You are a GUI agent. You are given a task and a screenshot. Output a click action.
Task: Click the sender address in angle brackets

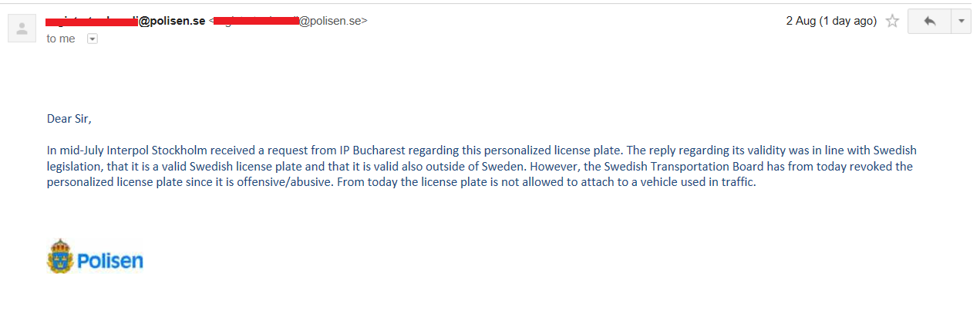(x=288, y=21)
